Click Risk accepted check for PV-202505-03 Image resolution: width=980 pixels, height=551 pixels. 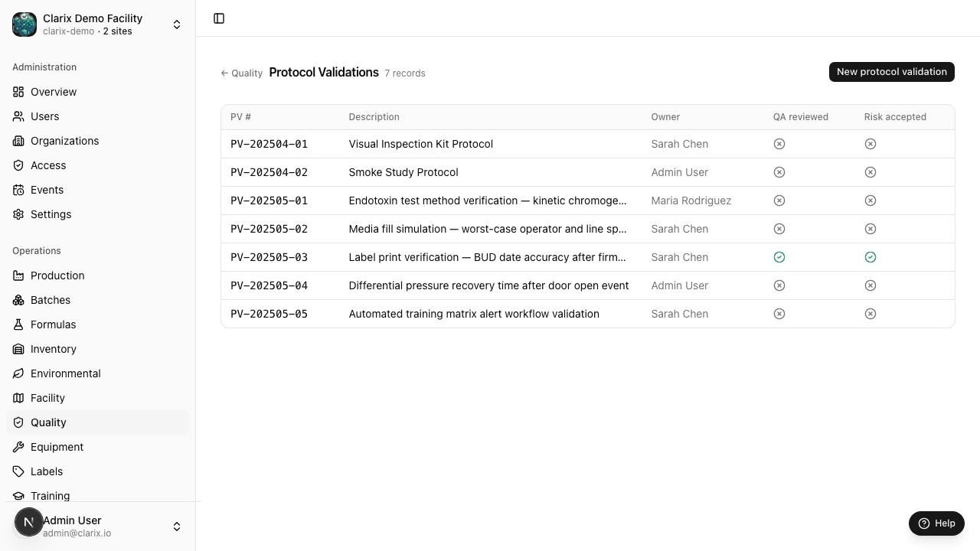tap(871, 257)
